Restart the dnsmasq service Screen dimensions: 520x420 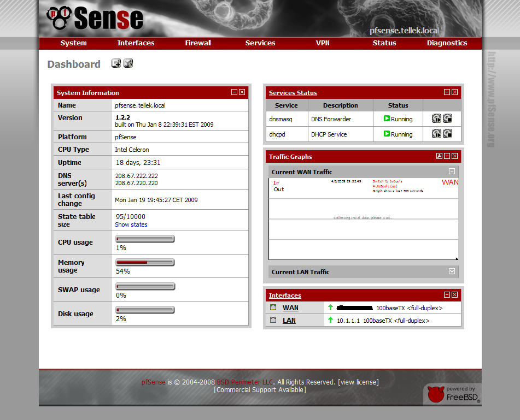pos(436,119)
